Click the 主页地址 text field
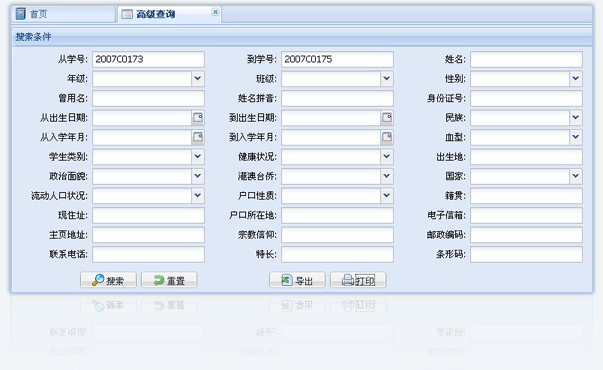This screenshot has width=603, height=370. [x=148, y=235]
